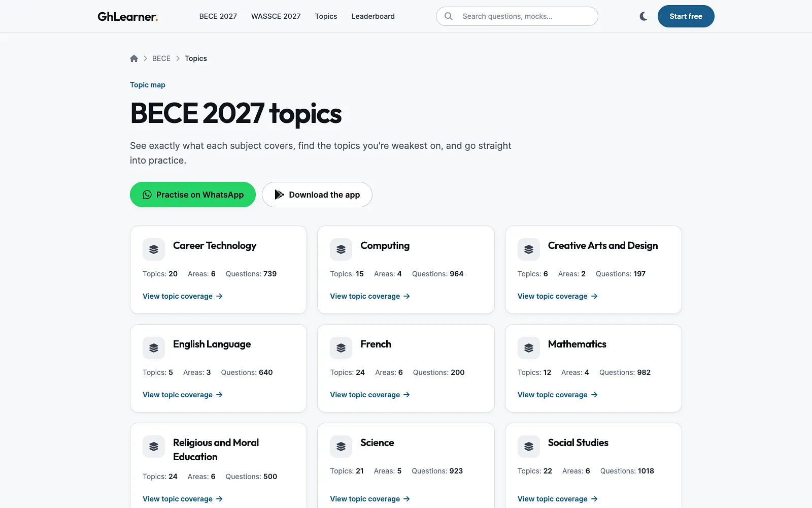The image size is (812, 508).
Task: Focus the Search questions, mocks field
Action: pos(517,16)
